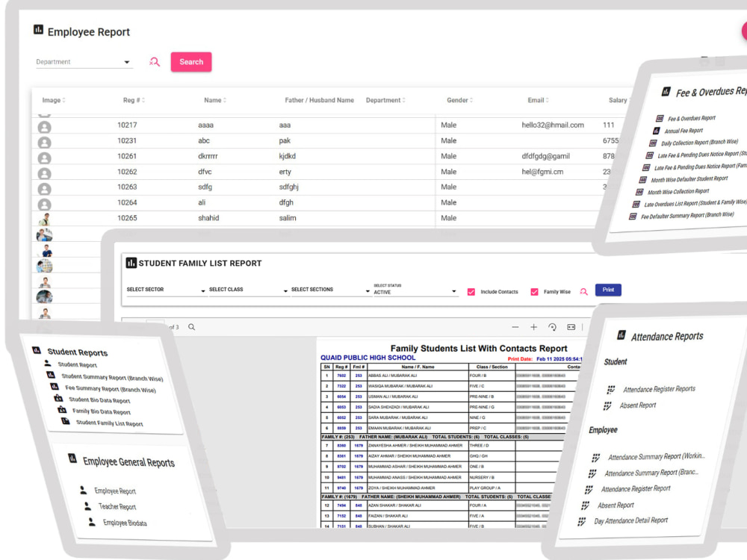This screenshot has height=560, width=747.
Task: Sort by the Email column header
Action: pos(539,100)
